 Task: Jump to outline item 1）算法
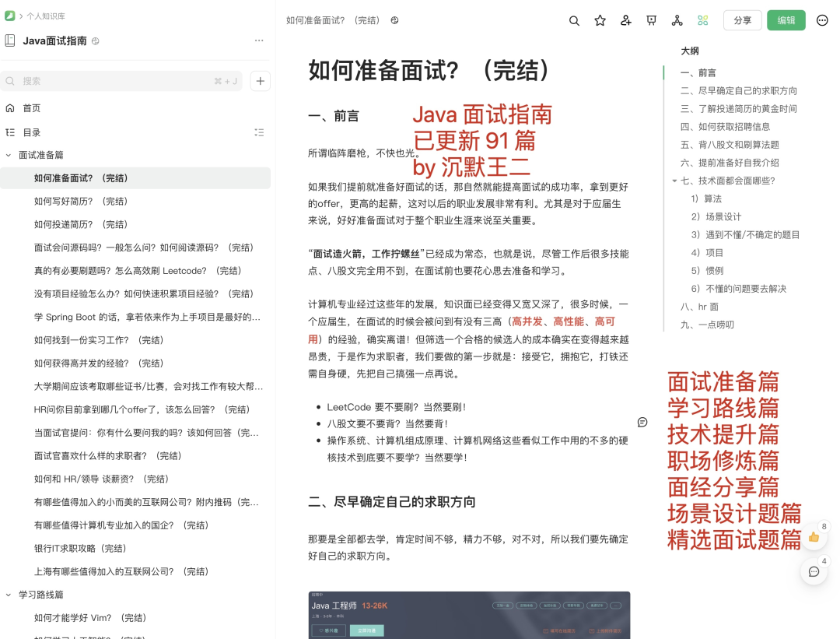706,198
